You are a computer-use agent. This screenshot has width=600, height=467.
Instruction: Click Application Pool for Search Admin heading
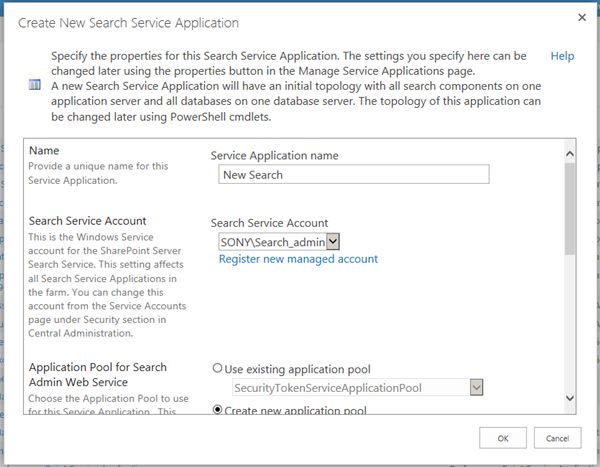pos(98,375)
